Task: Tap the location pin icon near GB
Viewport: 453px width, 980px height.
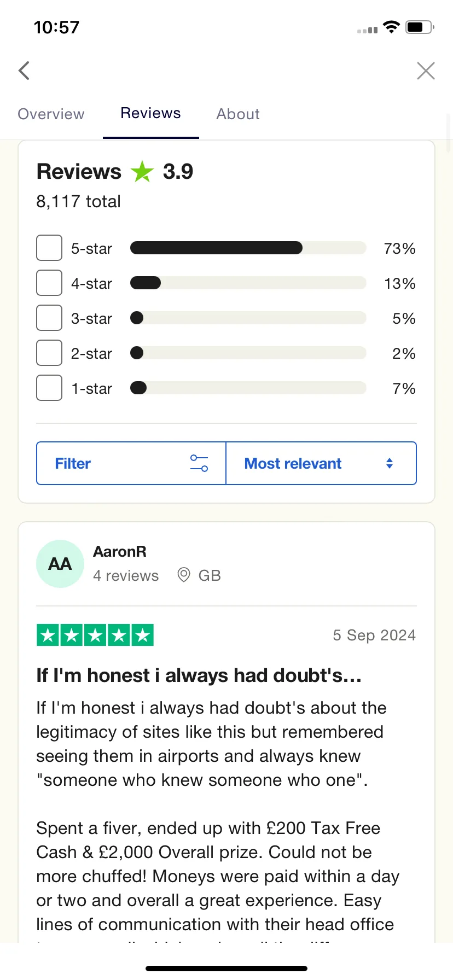Action: click(184, 575)
